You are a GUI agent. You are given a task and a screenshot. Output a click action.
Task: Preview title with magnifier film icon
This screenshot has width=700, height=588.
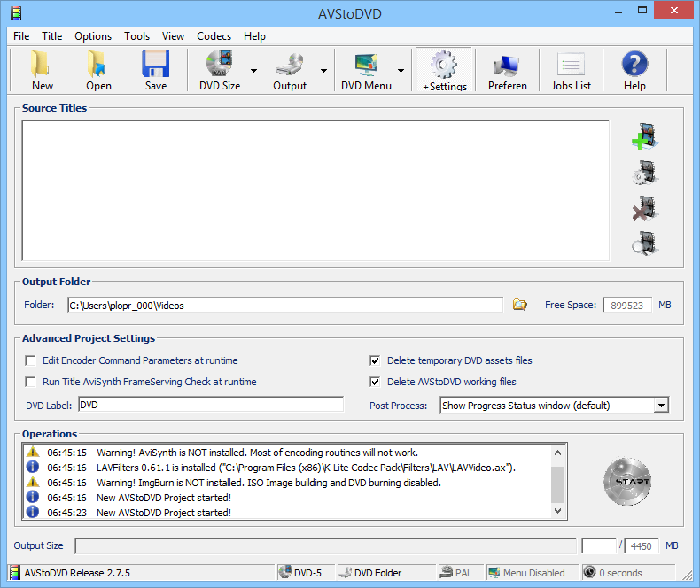[x=645, y=244]
